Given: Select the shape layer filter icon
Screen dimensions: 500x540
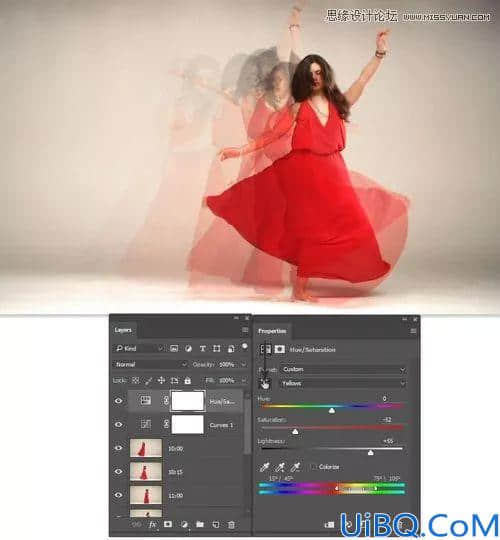Looking at the screenshot, I should click(x=217, y=349).
